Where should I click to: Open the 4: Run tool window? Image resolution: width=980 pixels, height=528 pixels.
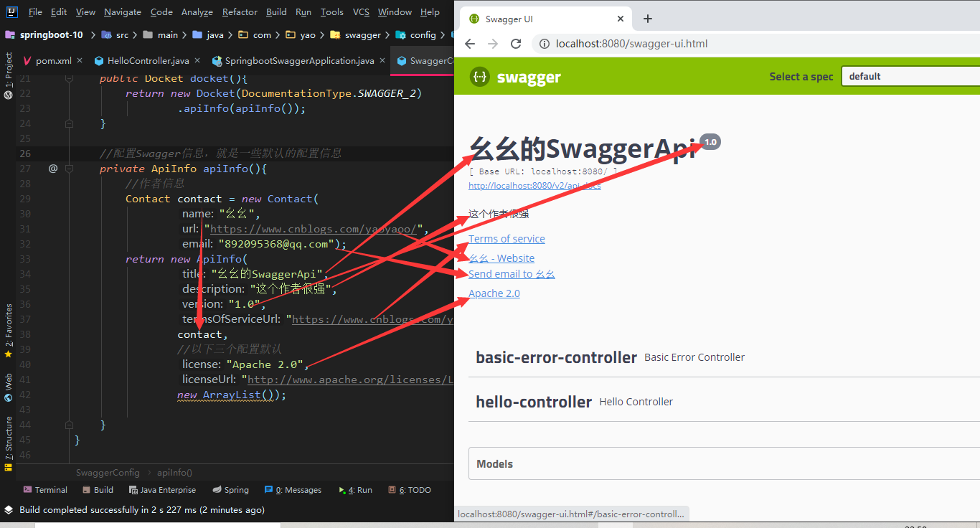354,490
